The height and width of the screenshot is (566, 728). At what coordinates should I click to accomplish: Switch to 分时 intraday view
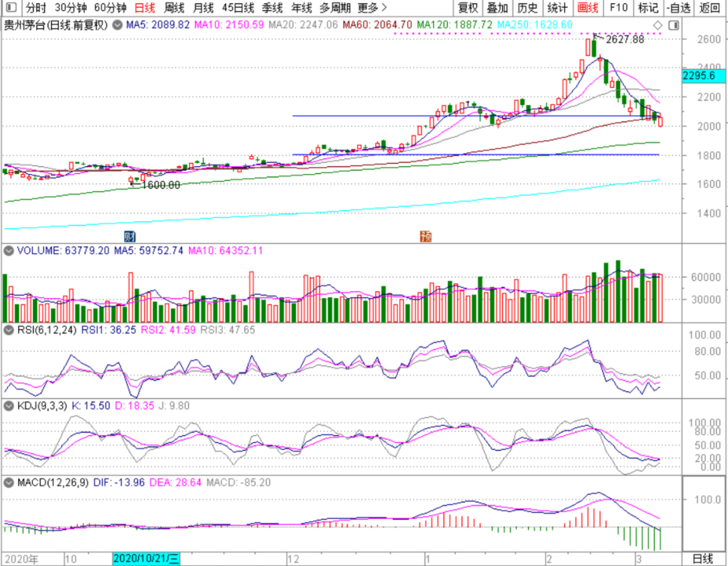(36, 8)
